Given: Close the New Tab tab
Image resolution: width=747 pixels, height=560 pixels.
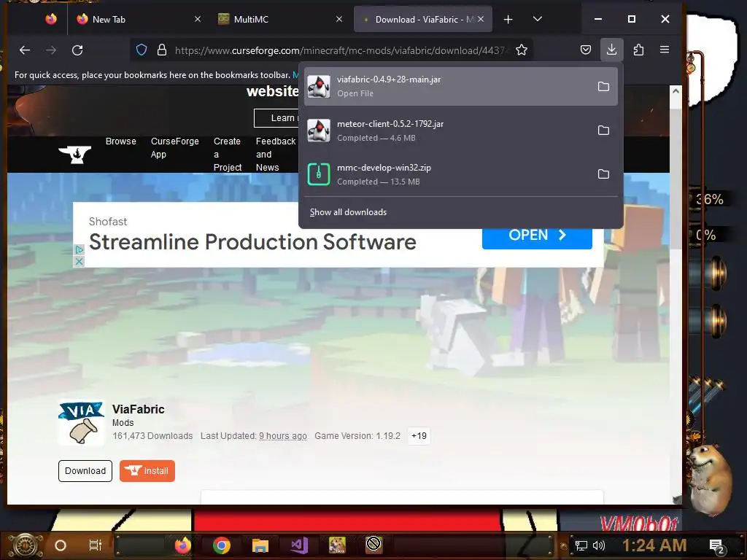Looking at the screenshot, I should pos(198,19).
